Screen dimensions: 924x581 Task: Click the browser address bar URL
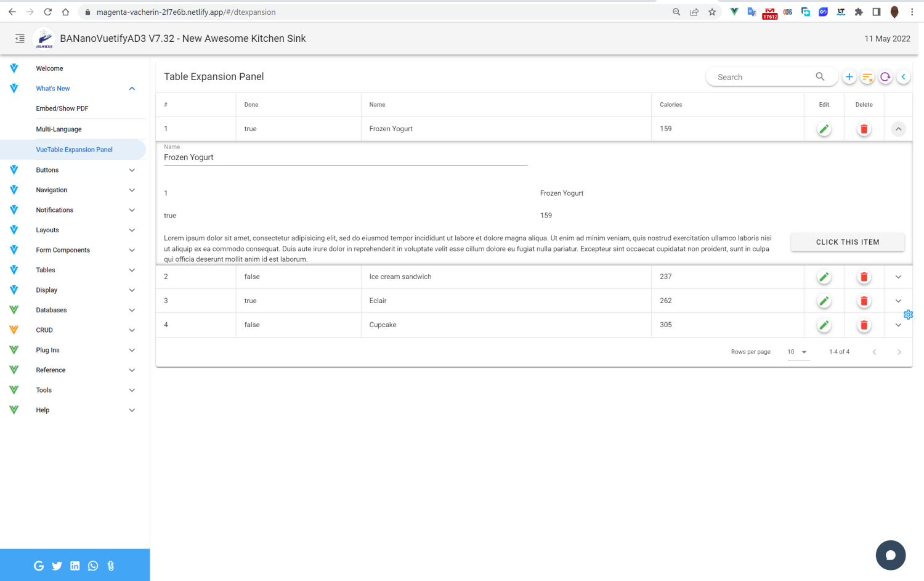click(x=186, y=12)
